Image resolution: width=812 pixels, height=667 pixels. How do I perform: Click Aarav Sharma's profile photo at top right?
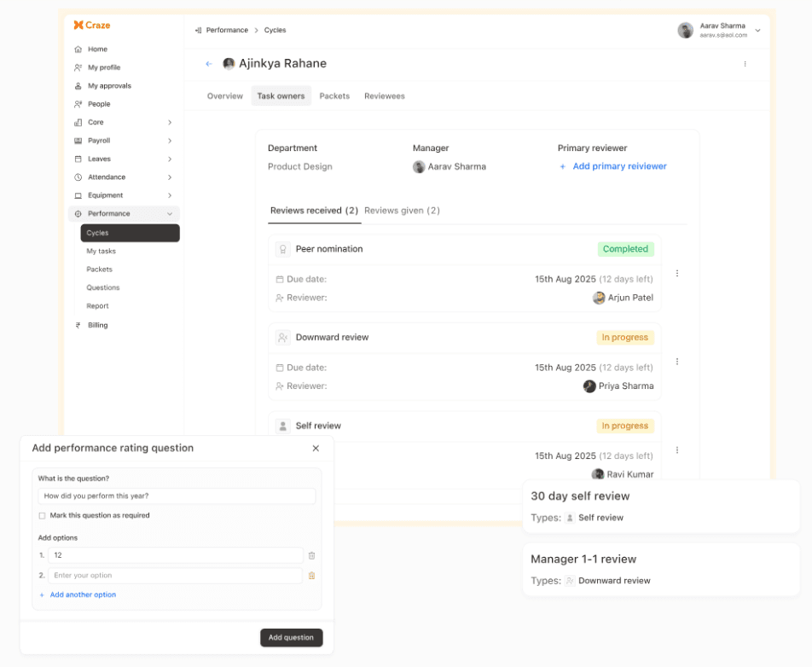[x=685, y=30]
